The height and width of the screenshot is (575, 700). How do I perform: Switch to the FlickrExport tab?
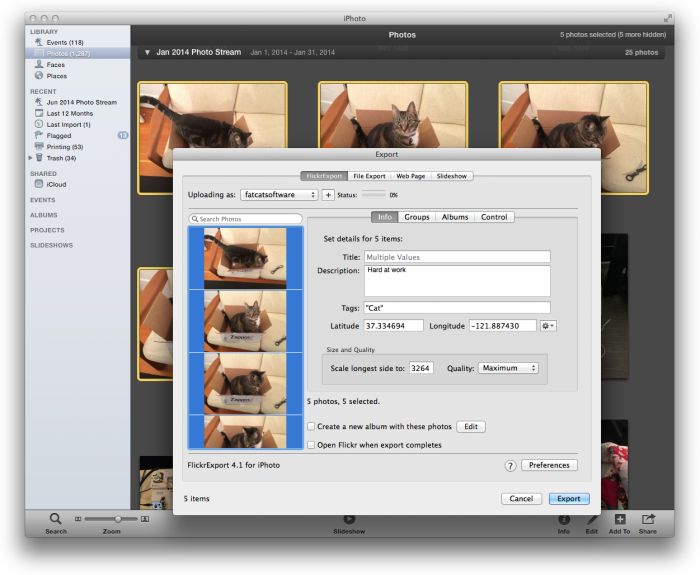tap(324, 176)
